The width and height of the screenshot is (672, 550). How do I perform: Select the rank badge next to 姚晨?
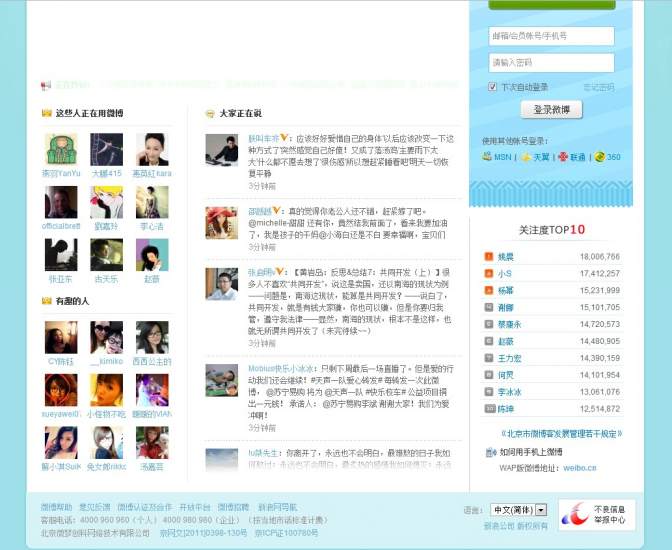[489, 256]
